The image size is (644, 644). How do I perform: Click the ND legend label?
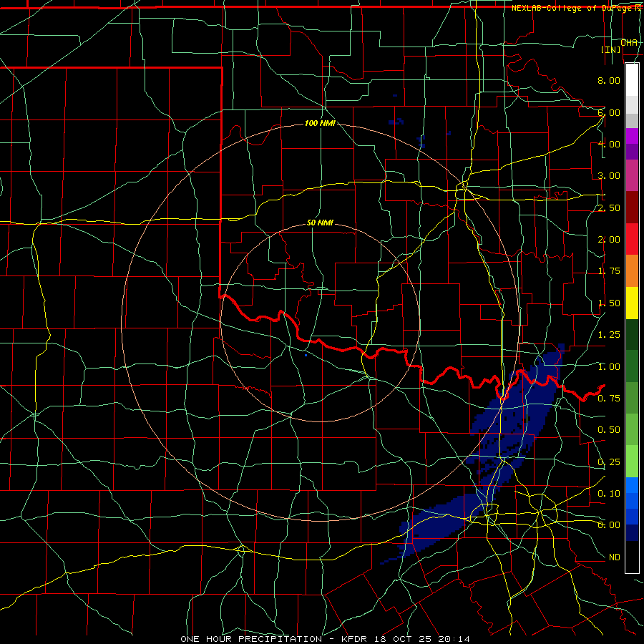coord(615,557)
